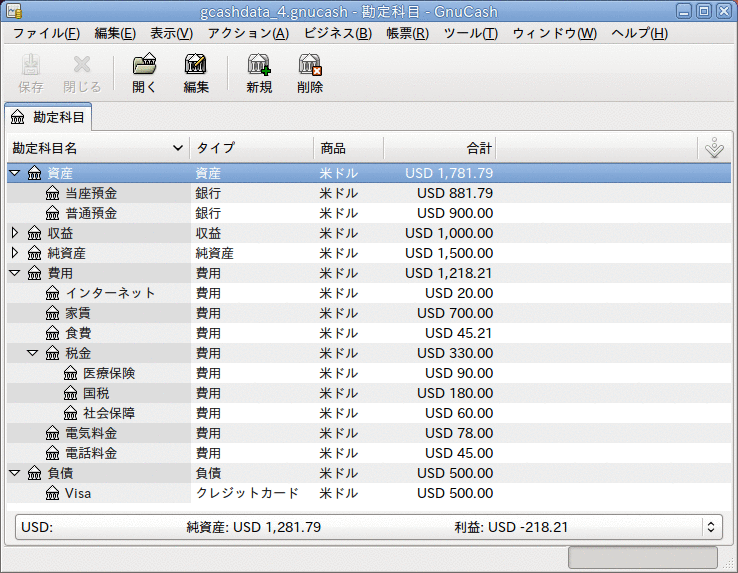Click the 保存 (Save) toolbar icon
Viewport: 738px width, 573px height.
click(x=31, y=65)
